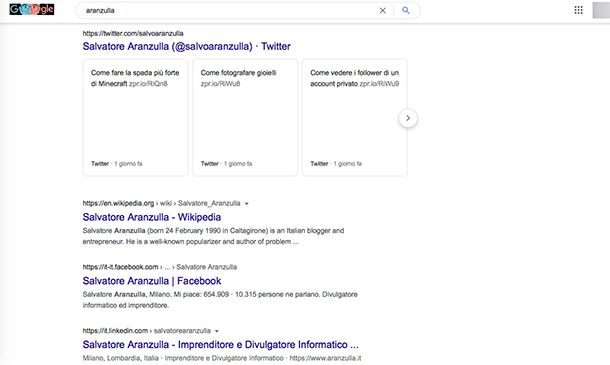Open tweet card about follower di un account privato

pyautogui.click(x=354, y=118)
